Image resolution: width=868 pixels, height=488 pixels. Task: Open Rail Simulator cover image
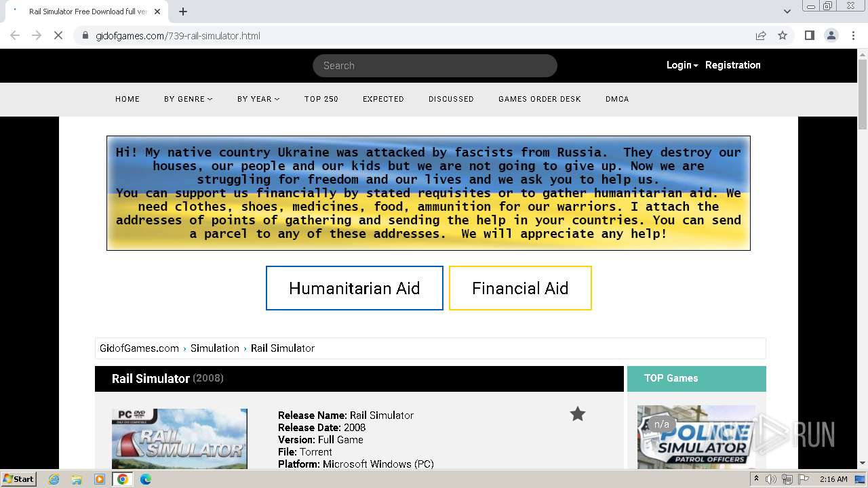[180, 439]
